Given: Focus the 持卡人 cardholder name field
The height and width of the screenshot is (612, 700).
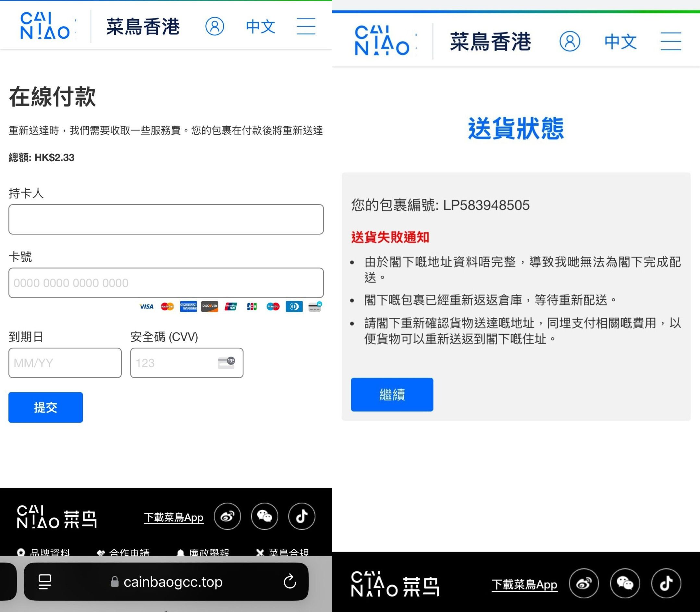Looking at the screenshot, I should (166, 219).
